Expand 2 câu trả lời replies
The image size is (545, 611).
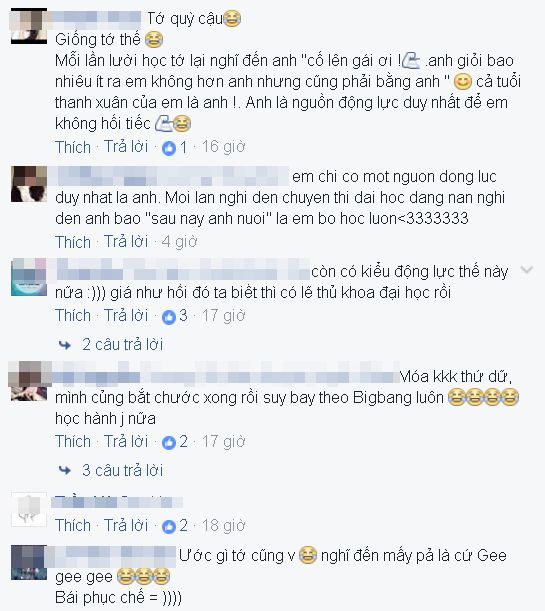(122, 344)
